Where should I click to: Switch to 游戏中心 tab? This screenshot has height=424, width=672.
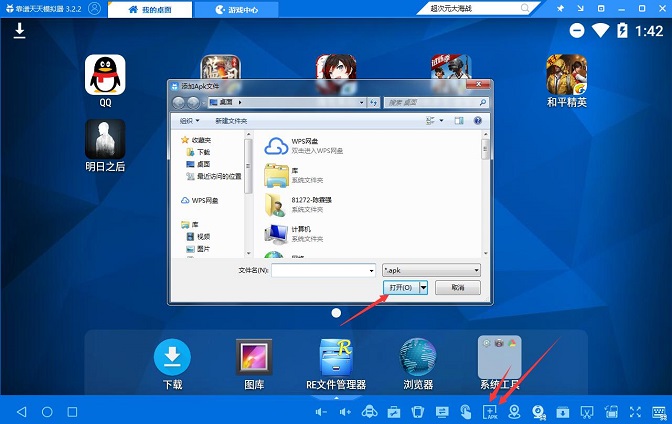click(237, 9)
